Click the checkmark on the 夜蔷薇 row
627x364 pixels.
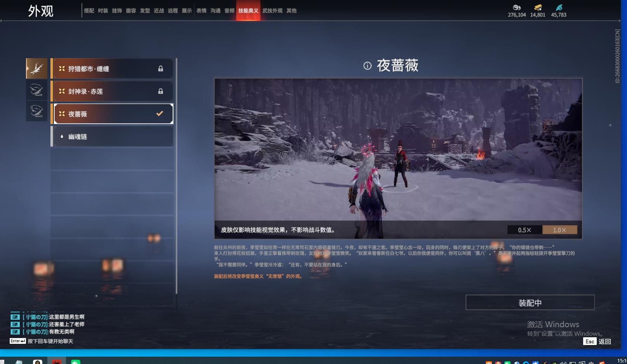click(160, 114)
